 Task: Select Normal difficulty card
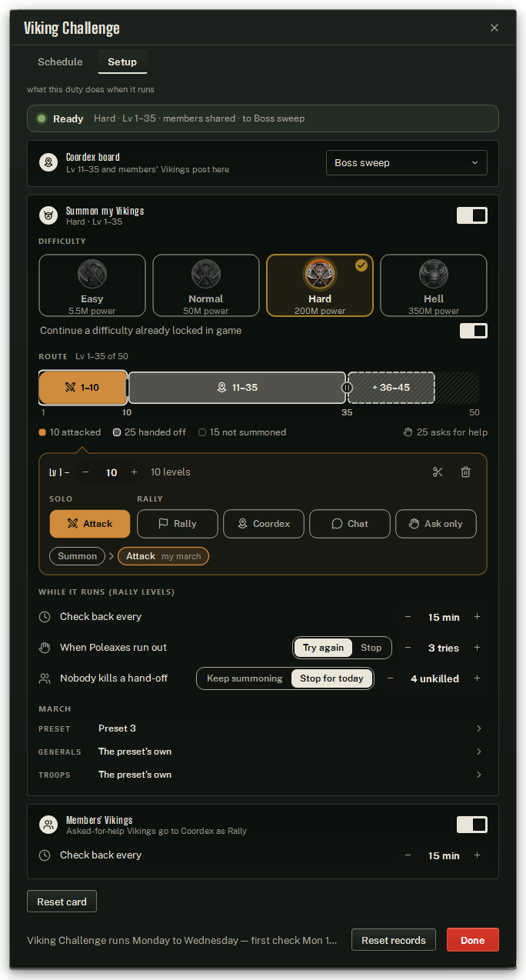click(206, 285)
